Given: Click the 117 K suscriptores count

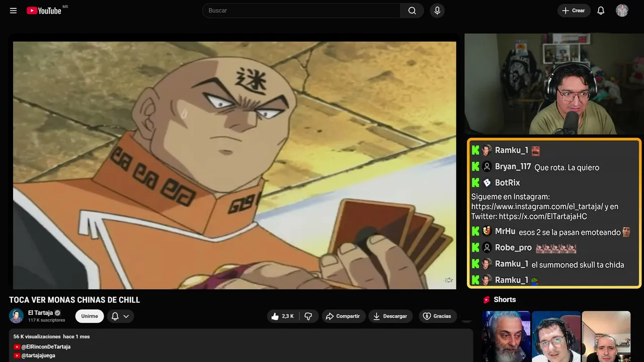Looking at the screenshot, I should pyautogui.click(x=47, y=320).
